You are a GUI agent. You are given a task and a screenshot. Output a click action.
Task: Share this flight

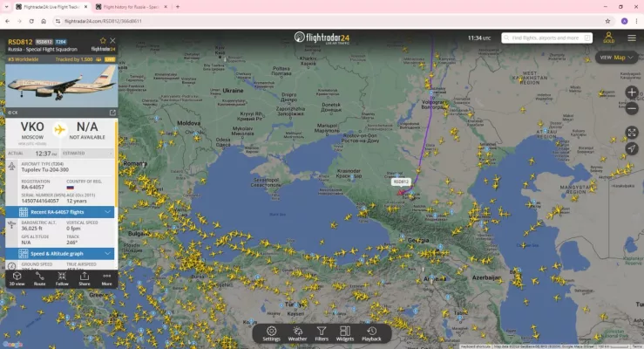85,278
